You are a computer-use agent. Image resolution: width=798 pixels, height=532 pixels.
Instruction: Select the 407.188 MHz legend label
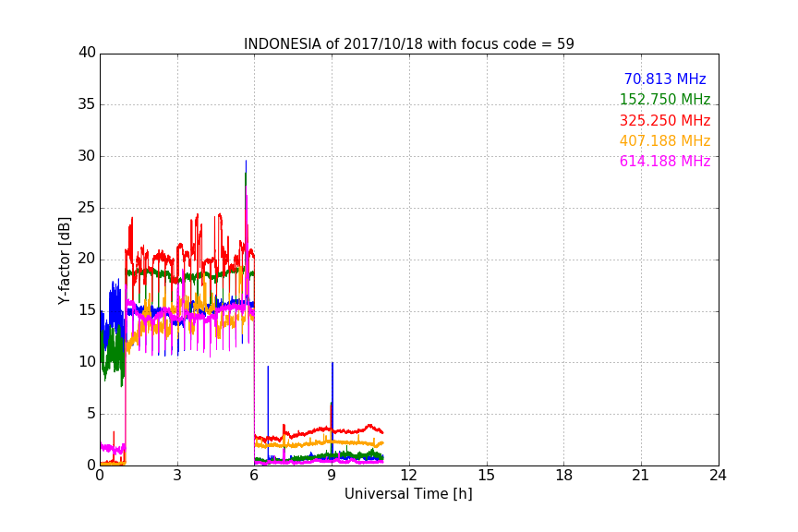tap(665, 140)
